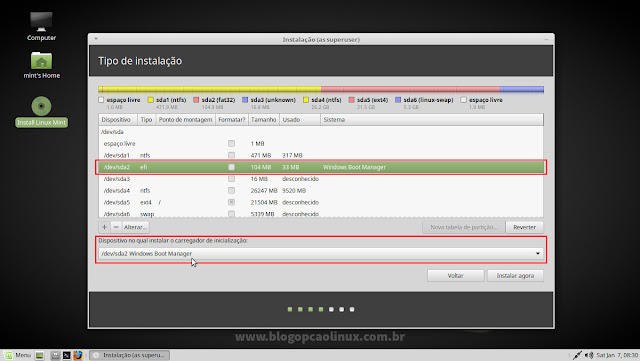Click the sda5 (ext4) red legend swatch
640x361 pixels.
click(351, 100)
